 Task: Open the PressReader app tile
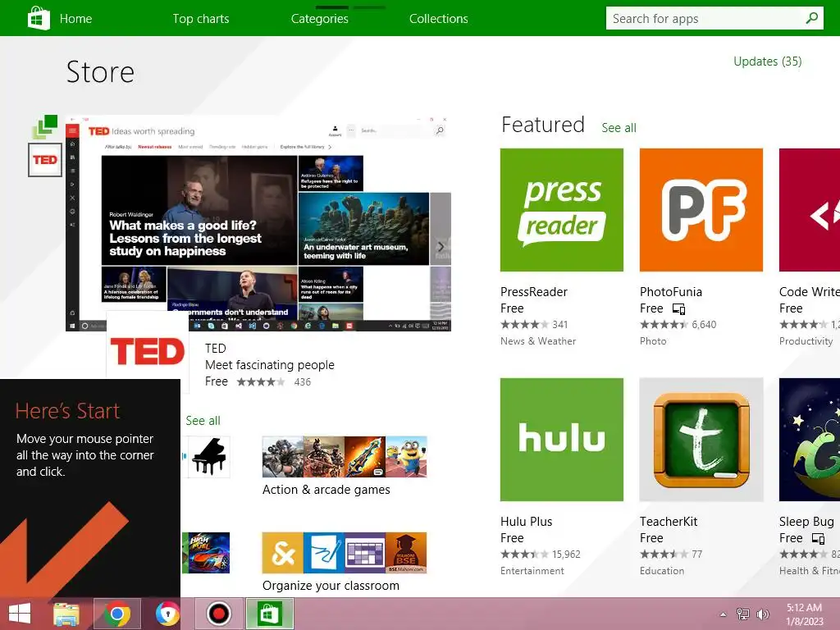point(561,210)
